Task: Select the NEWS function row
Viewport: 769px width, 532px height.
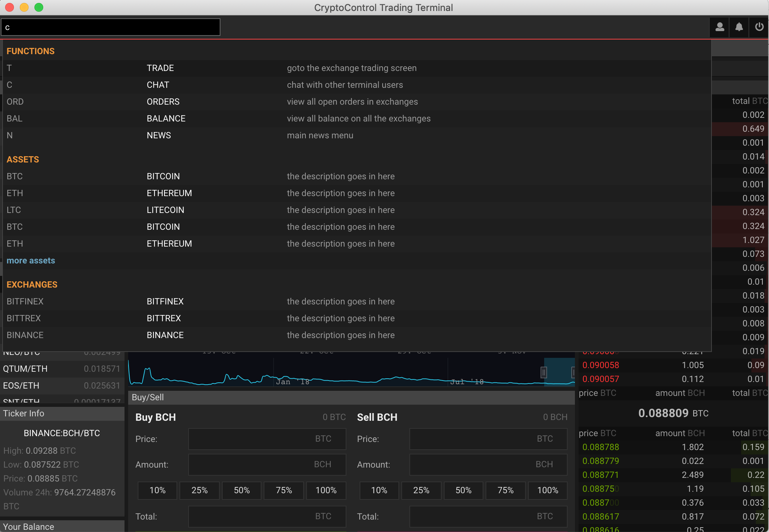Action: click(x=357, y=135)
